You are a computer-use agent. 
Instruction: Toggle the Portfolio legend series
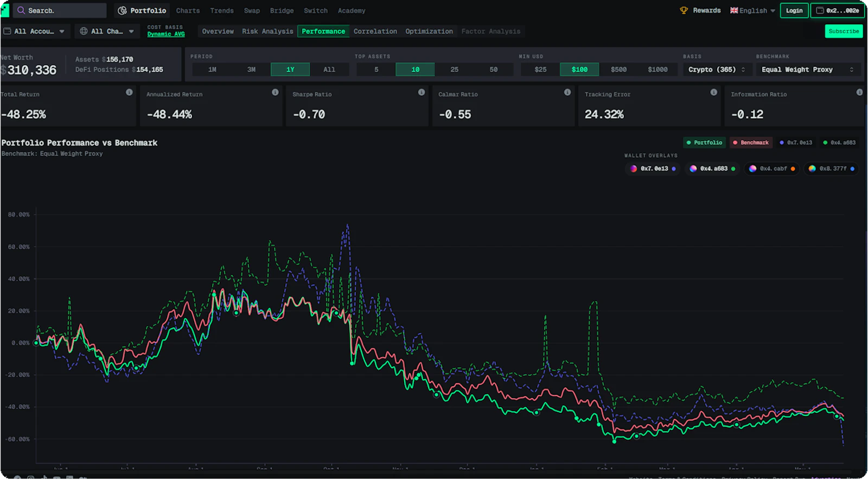pyautogui.click(x=704, y=143)
